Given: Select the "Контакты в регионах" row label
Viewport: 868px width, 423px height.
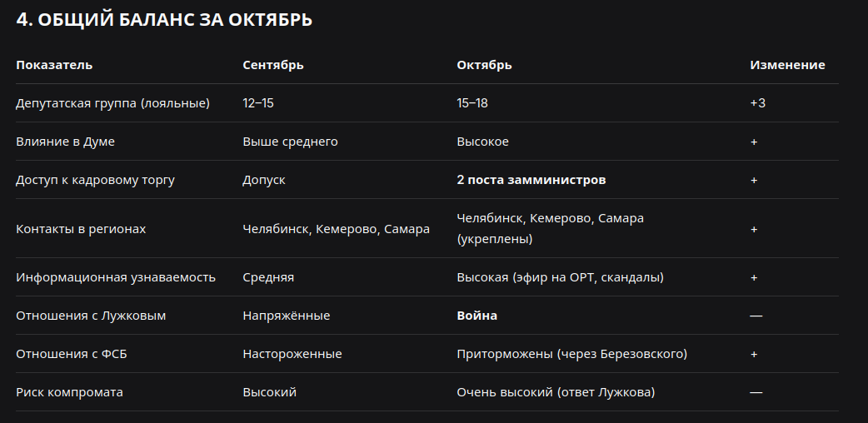Looking at the screenshot, I should [81, 229].
